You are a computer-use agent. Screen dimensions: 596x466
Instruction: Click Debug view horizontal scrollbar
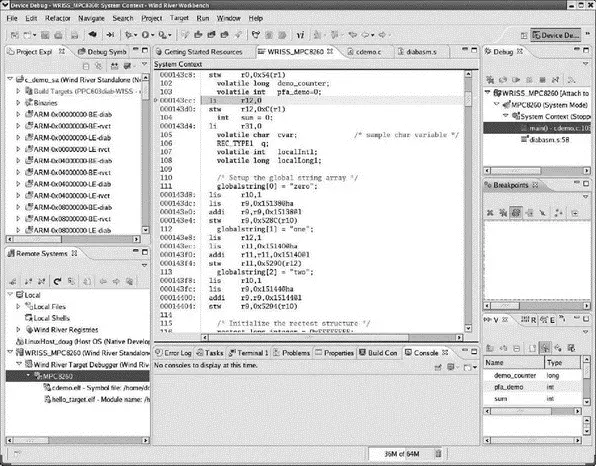coord(537,171)
